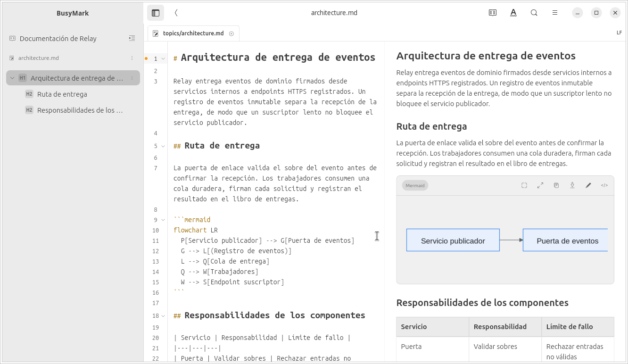Click the unsaved change dot at line 1
Screen dimensions: 628x364
click(146, 59)
